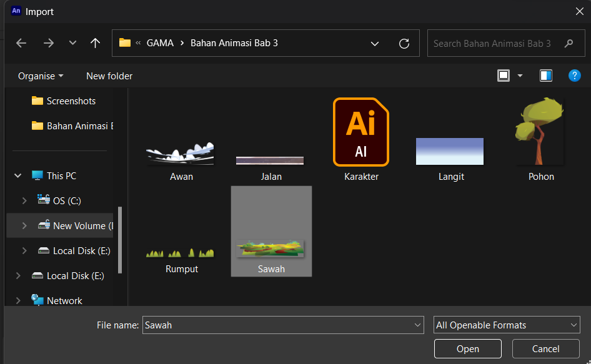The image size is (591, 364).
Task: Click the folder icon in address bar
Action: (125, 42)
